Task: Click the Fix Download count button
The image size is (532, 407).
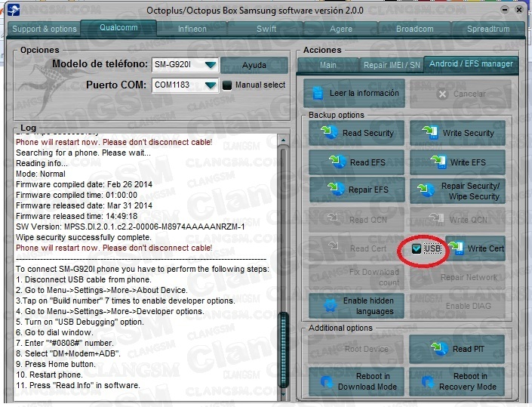Action: tap(356, 277)
